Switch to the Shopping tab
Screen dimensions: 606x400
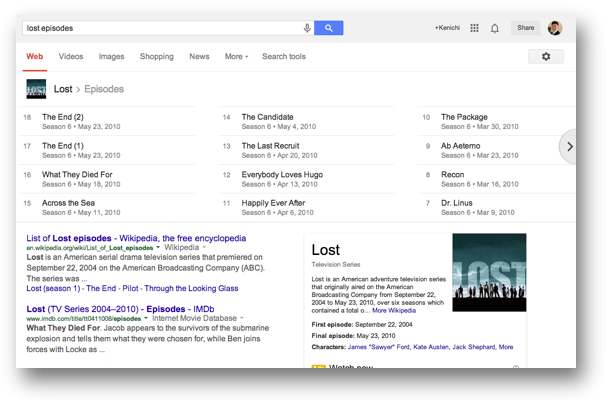tap(157, 56)
